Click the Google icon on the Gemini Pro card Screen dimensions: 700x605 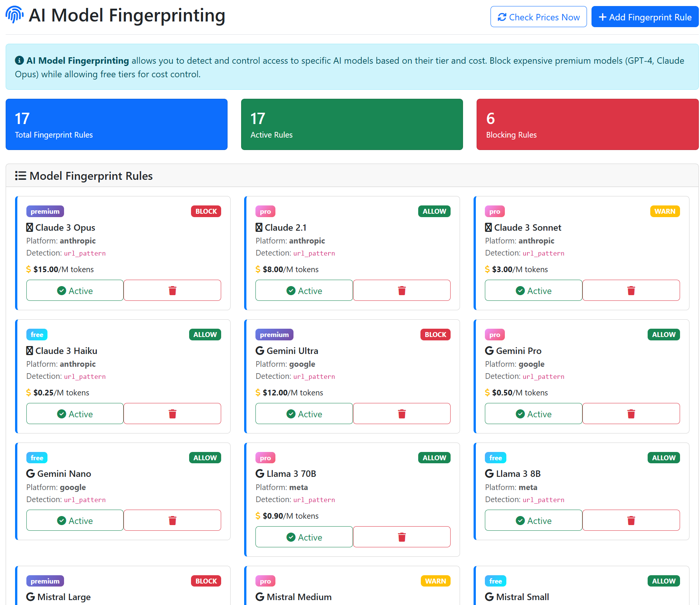489,350
